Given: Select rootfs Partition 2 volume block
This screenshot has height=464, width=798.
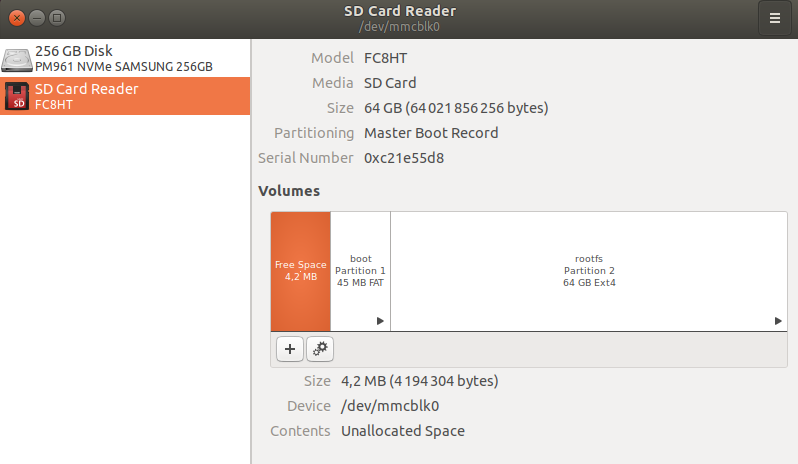Looking at the screenshot, I should point(589,271).
